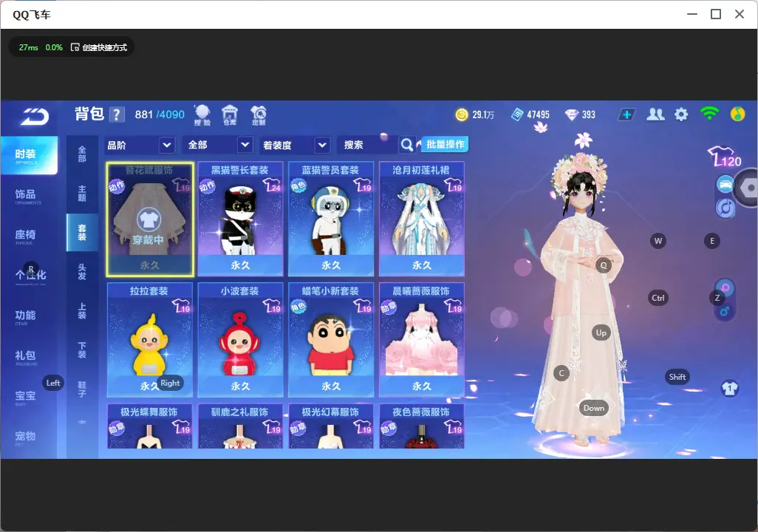Select the 极光蝶舞服饰 outfit card
Image resolution: width=758 pixels, height=532 pixels.
[150, 426]
